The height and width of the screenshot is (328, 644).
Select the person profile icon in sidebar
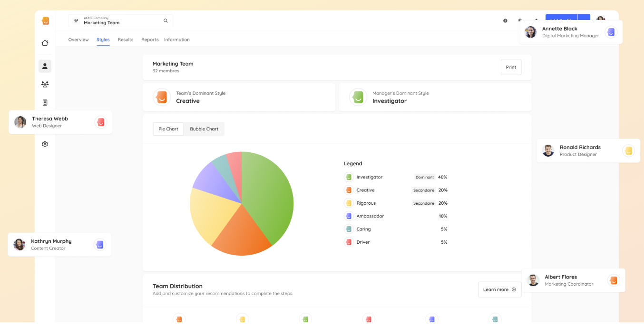point(45,66)
